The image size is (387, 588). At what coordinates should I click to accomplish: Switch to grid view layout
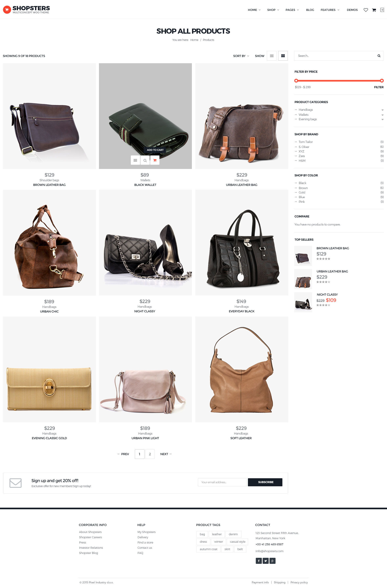tap(283, 56)
